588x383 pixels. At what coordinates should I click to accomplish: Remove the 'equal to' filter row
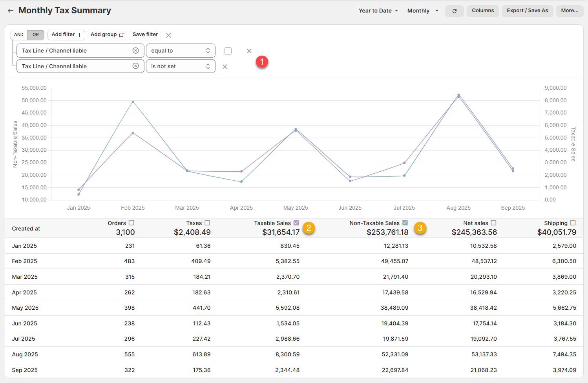coord(249,51)
